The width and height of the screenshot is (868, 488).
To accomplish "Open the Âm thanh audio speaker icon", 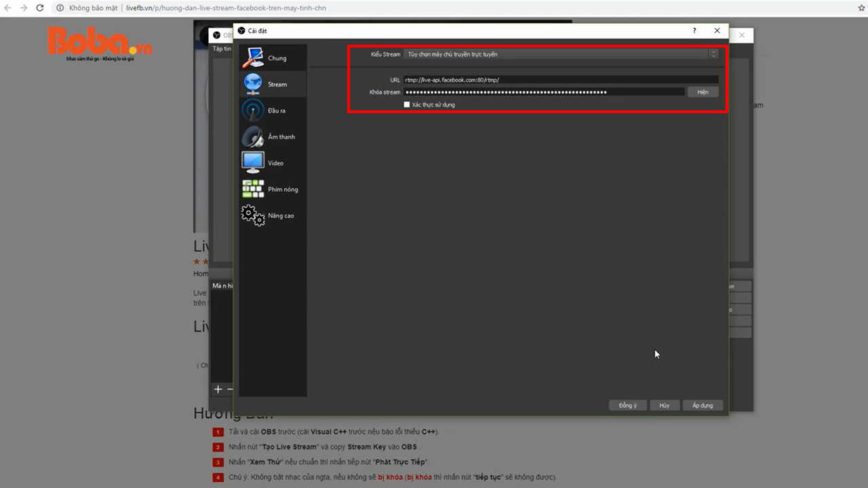I will coord(253,137).
